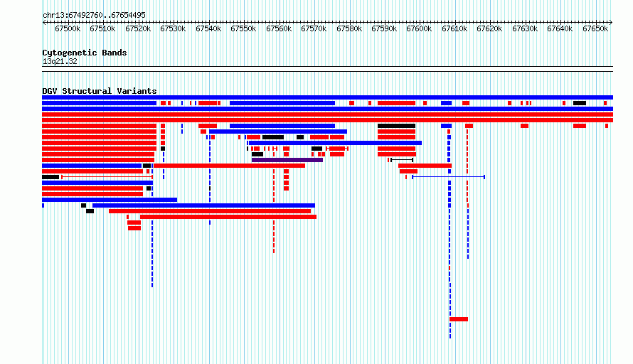Click the 67500k ruler label

tap(68, 28)
